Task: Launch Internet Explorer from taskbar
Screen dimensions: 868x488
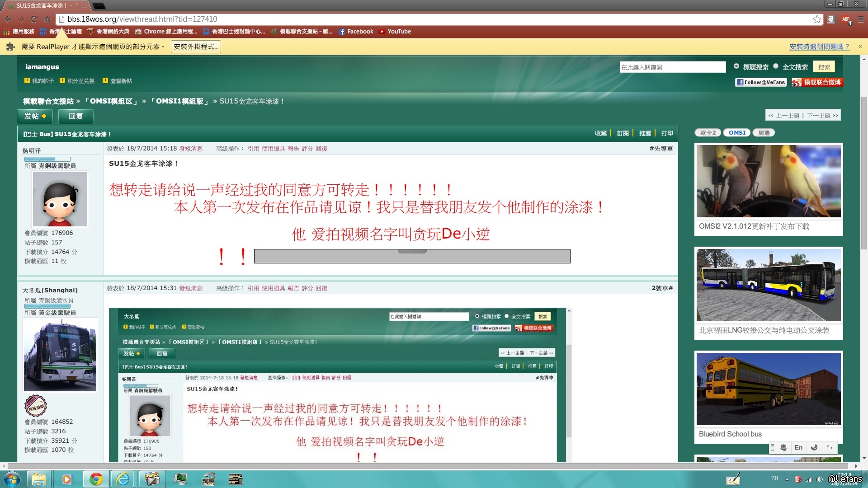Action: tap(123, 479)
